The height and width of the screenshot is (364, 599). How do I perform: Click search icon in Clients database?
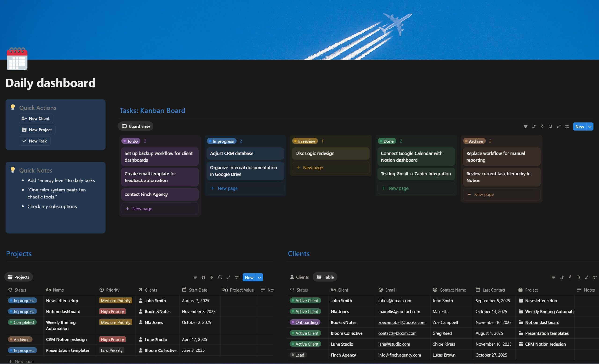578,277
